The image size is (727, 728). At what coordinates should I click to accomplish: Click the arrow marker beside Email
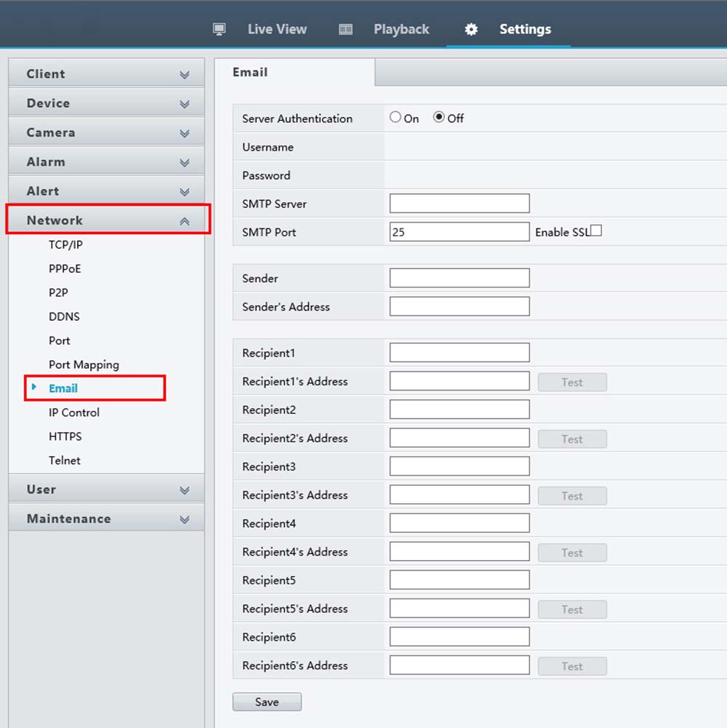[x=34, y=387]
